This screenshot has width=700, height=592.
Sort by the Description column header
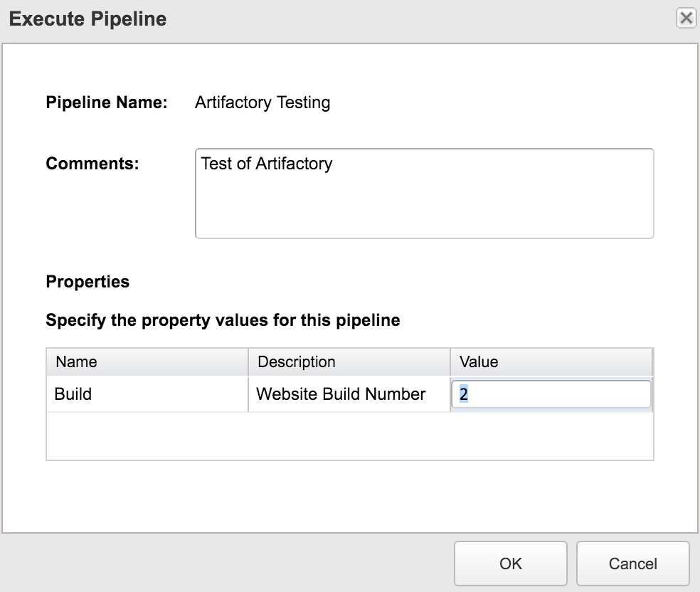pos(349,361)
